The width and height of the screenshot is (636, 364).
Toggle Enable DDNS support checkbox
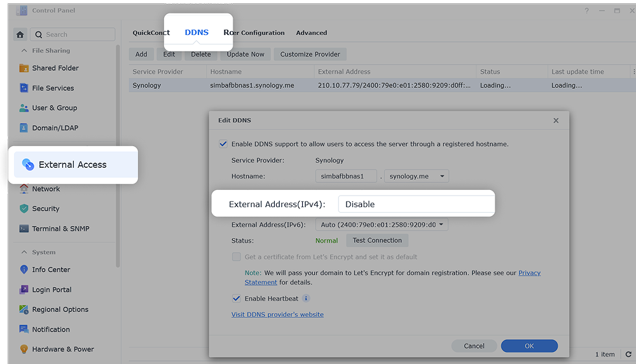point(223,144)
